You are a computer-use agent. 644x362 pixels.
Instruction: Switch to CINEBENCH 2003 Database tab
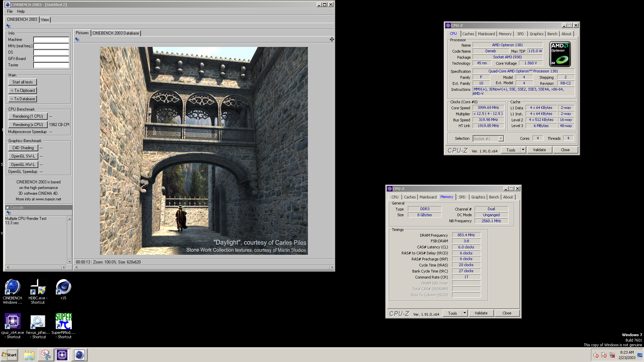pyautogui.click(x=116, y=33)
